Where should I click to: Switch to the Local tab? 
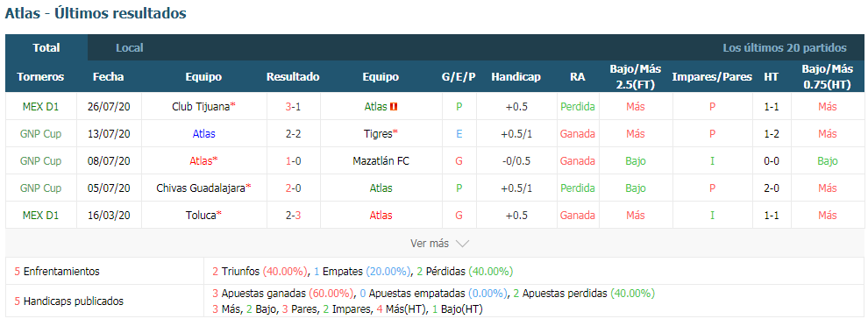click(130, 48)
